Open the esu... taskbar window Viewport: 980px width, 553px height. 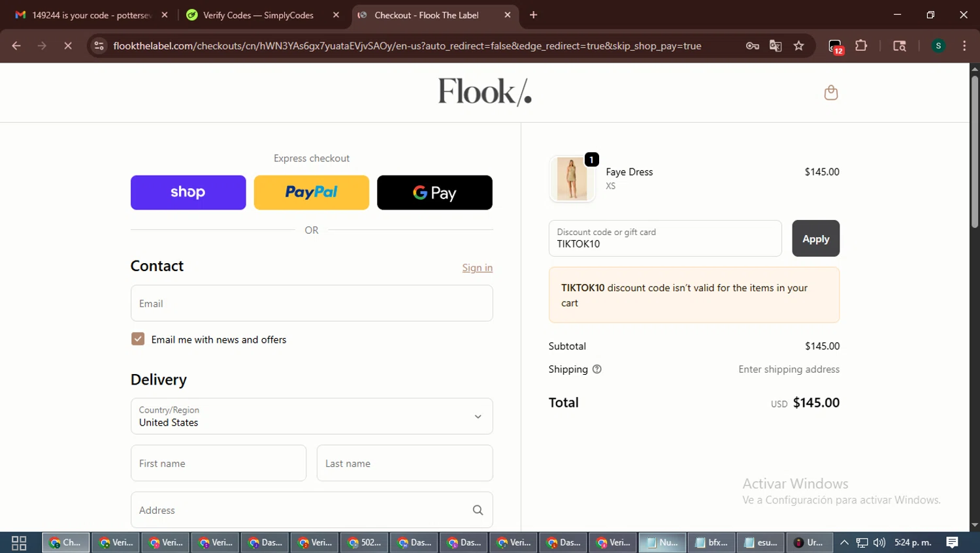click(x=760, y=543)
